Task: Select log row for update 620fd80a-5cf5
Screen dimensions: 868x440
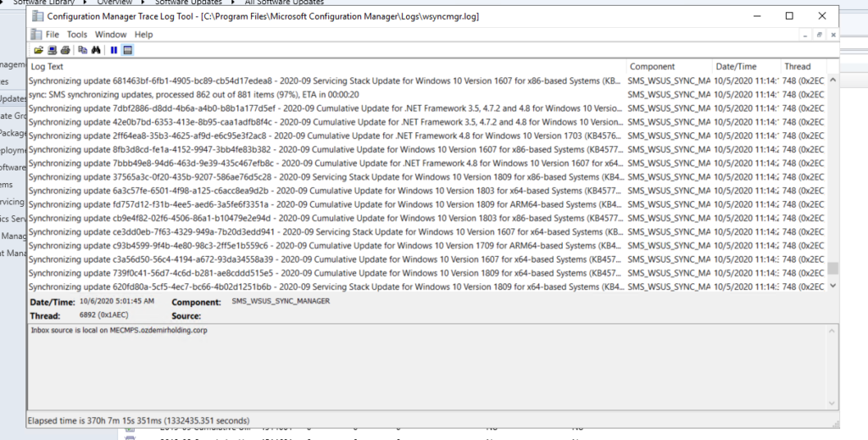Action: [427, 287]
